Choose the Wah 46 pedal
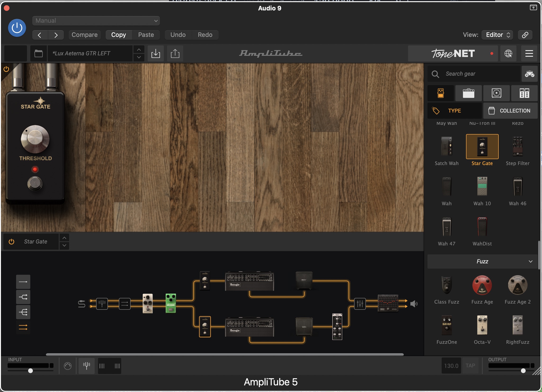The width and height of the screenshot is (542, 392). coord(518,187)
